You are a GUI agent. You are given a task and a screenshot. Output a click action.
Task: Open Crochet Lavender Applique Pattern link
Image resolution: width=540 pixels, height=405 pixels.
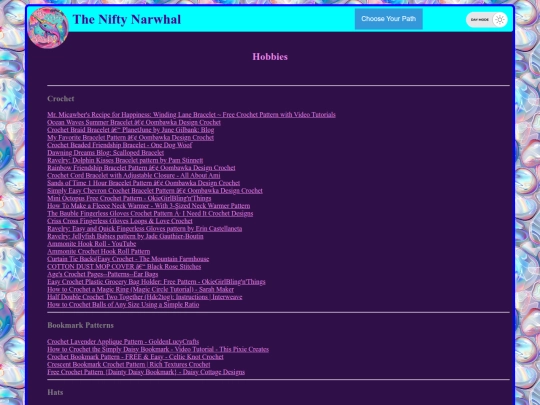point(123,342)
